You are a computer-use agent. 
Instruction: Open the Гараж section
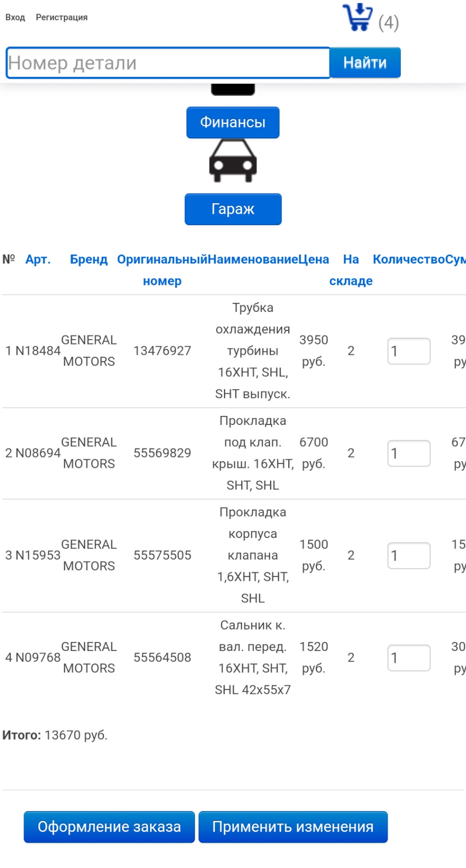[x=233, y=209]
